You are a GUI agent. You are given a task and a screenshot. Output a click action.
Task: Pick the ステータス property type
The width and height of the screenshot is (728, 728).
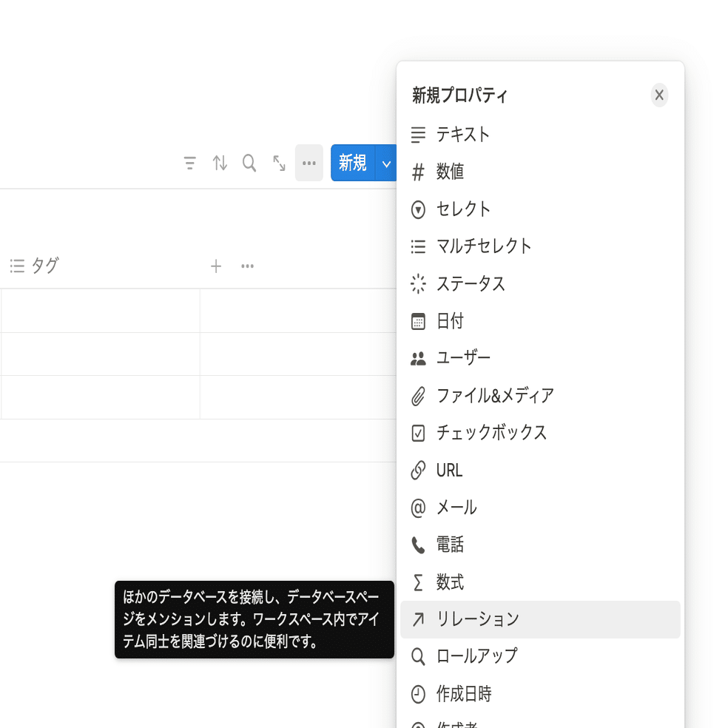540,283
